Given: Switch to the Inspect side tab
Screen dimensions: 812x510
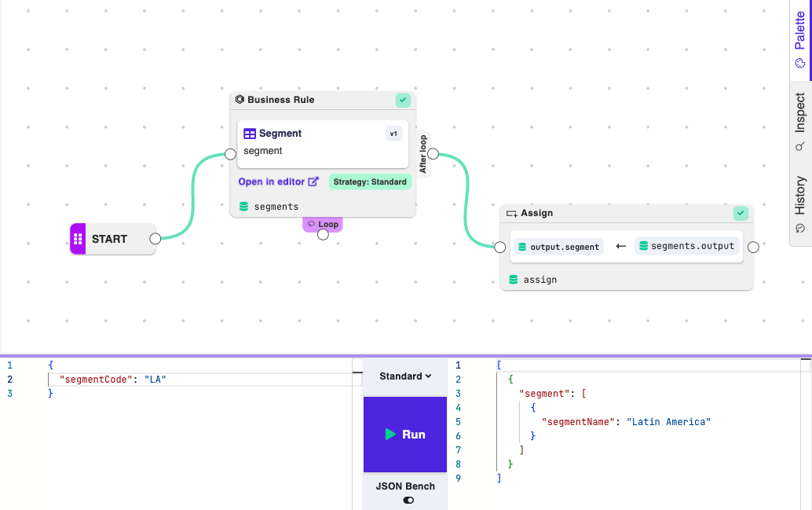Looking at the screenshot, I should (x=800, y=122).
